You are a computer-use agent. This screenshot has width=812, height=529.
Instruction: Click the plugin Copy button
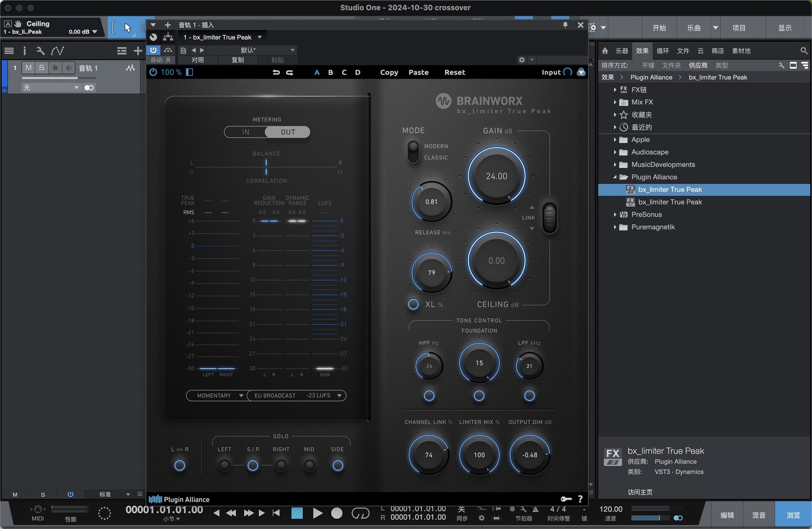pyautogui.click(x=389, y=72)
